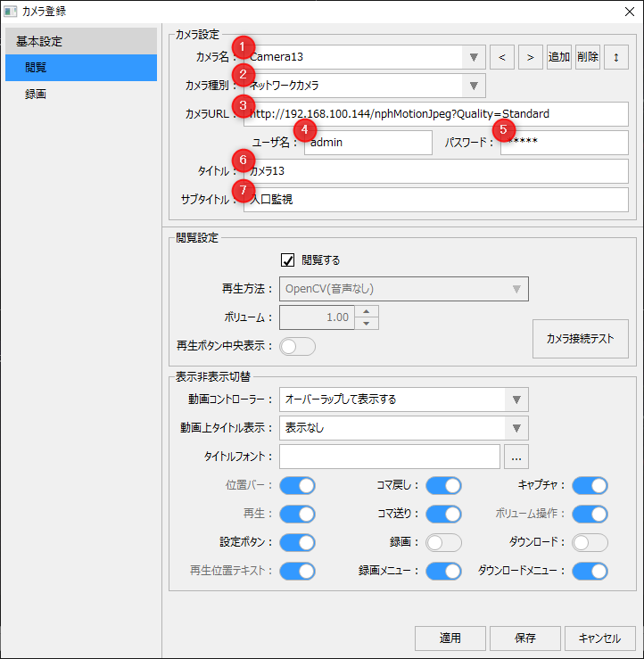Turn off the ダウンロードメニュー toggle

(x=590, y=571)
